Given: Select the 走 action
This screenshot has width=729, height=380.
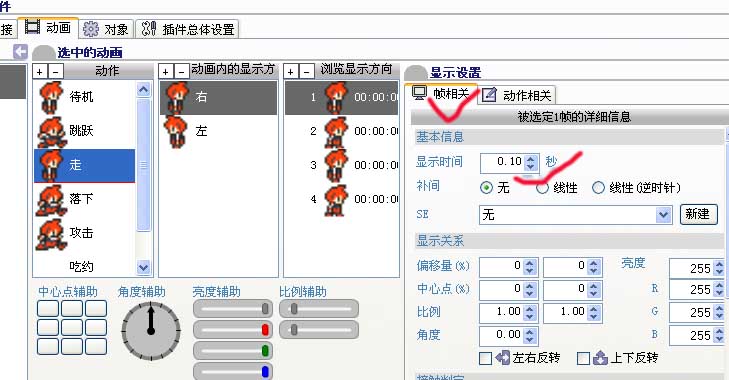Looking at the screenshot, I should coord(84,165).
